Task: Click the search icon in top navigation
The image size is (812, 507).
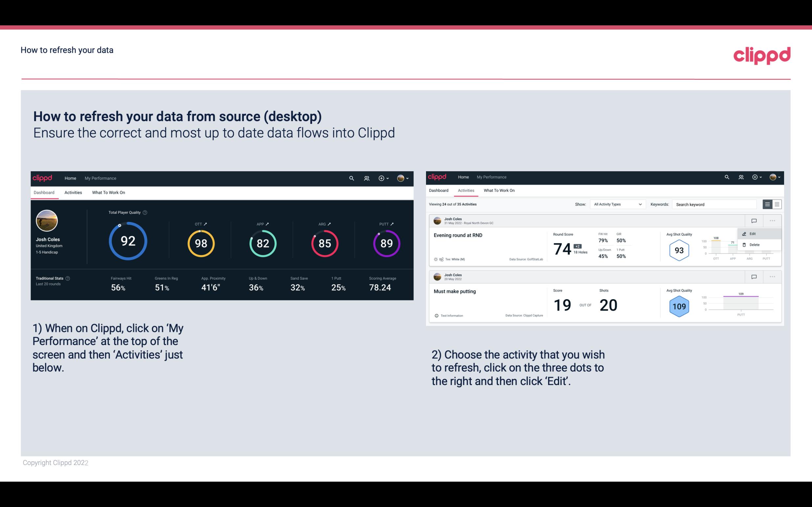Action: coord(351,177)
